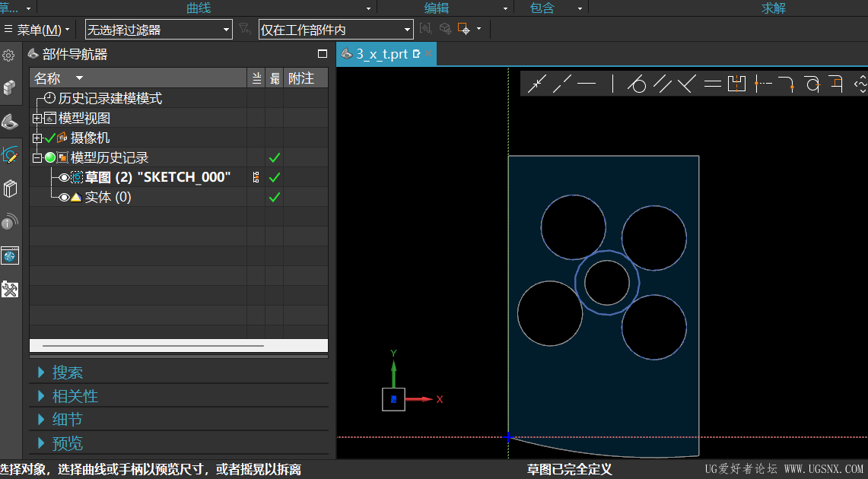Close the 3_x_t.prt tab

(x=428, y=54)
